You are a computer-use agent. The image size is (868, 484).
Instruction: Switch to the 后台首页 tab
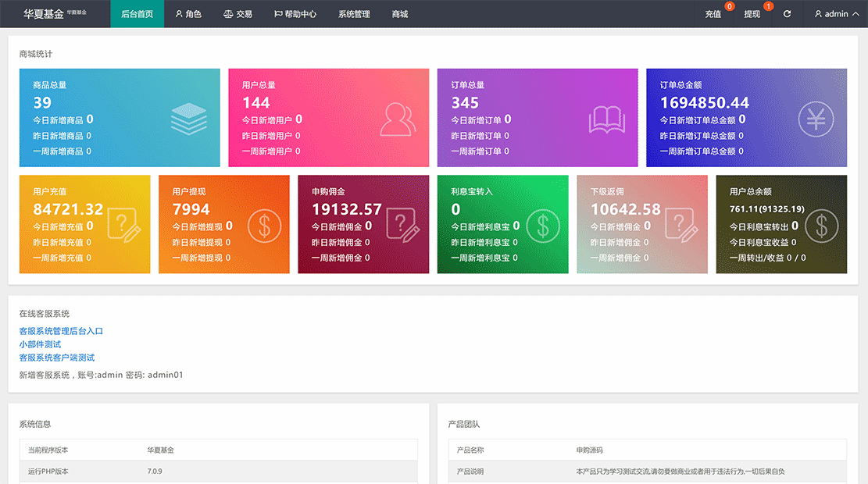pos(138,14)
